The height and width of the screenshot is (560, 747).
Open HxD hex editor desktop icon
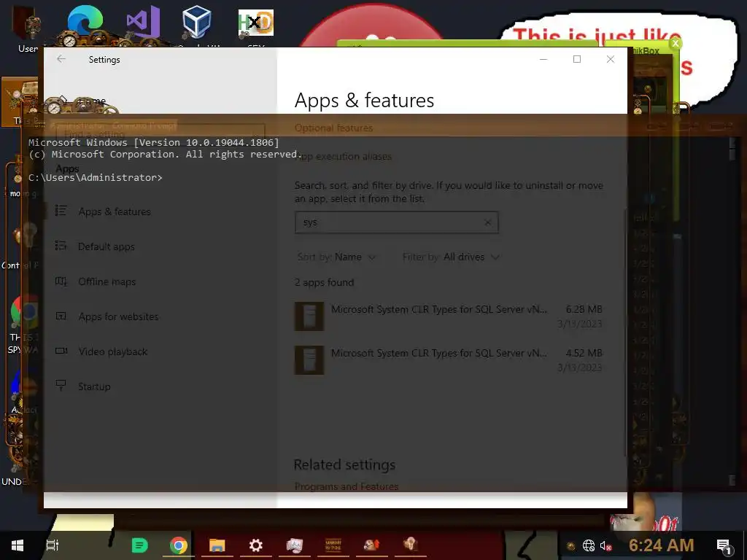pyautogui.click(x=256, y=23)
